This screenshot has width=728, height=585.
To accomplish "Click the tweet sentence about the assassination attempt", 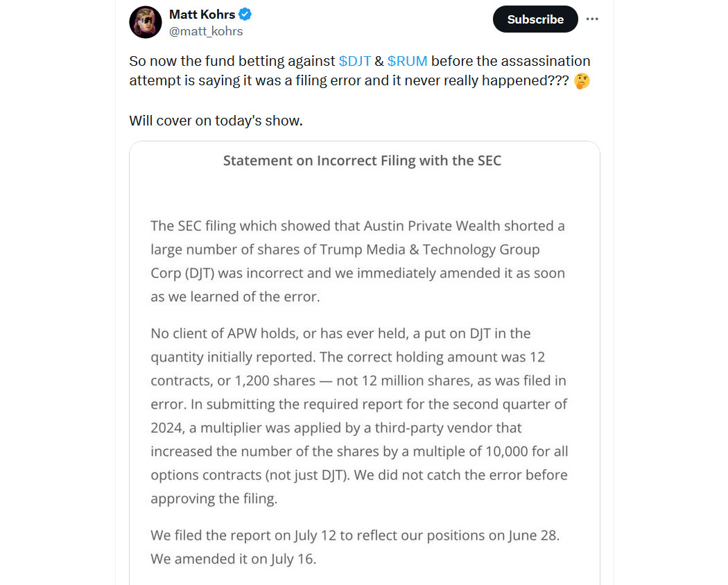I will pyautogui.click(x=360, y=71).
